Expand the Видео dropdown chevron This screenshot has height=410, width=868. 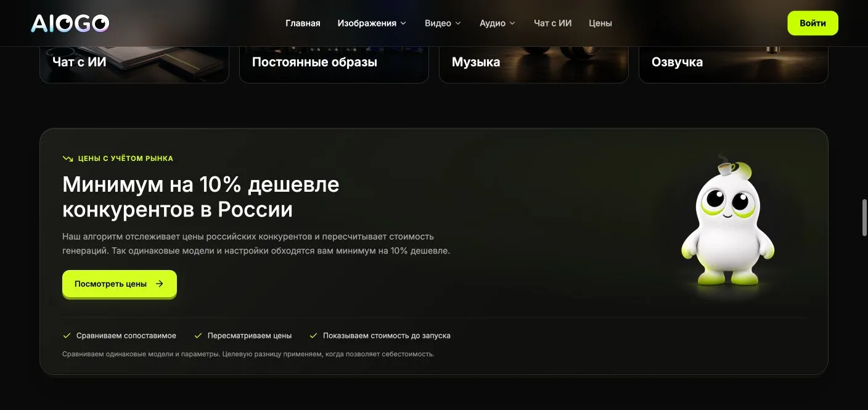[458, 23]
